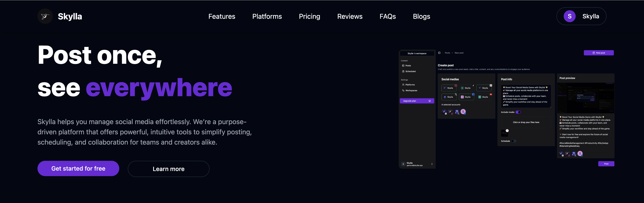Viewport: 644px width, 203px height.
Task: Click the Facebook S avatar under 4 selected accounts
Action: click(x=463, y=112)
